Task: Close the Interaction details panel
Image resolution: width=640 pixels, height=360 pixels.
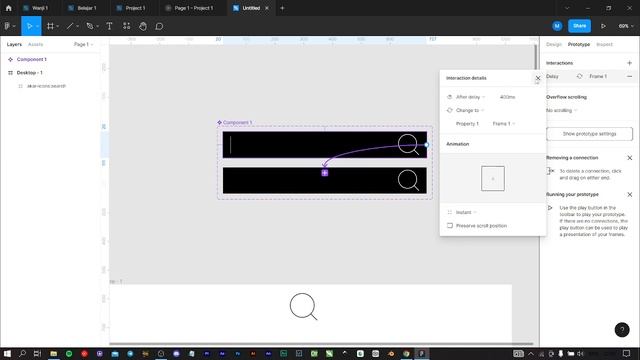Action: point(538,78)
